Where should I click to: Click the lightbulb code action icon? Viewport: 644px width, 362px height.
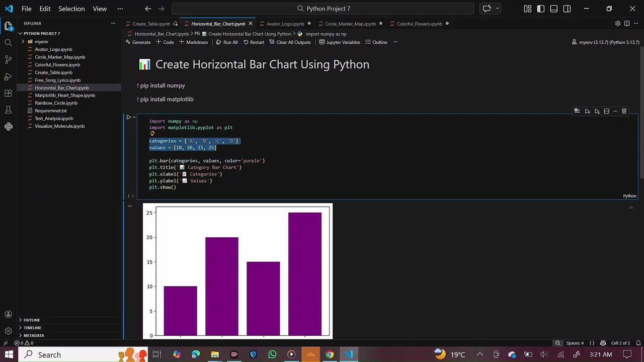(152, 134)
